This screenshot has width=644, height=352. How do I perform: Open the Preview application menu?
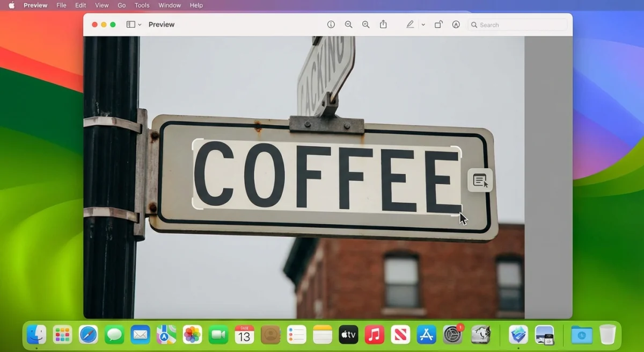pos(35,5)
